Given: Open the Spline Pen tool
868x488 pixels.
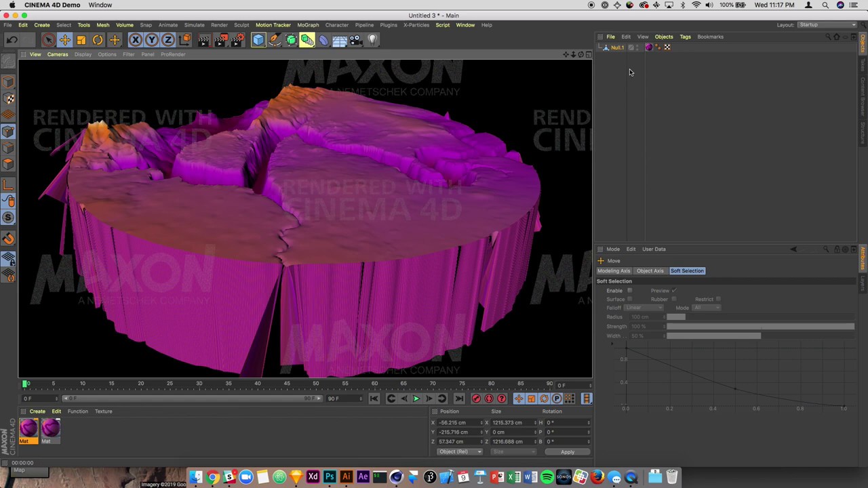Looking at the screenshot, I should point(275,40).
